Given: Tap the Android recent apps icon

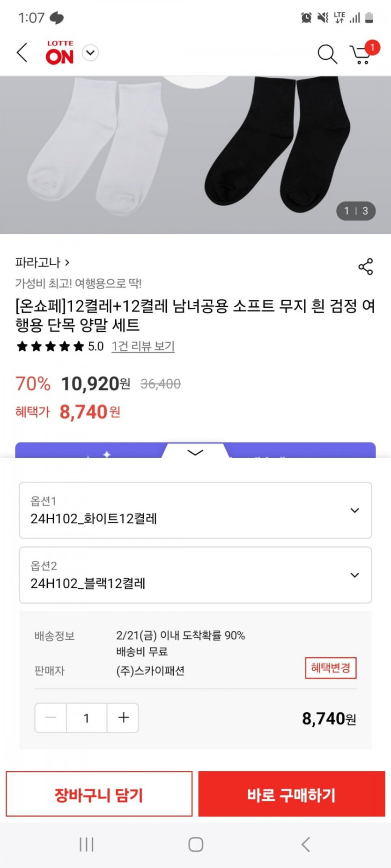Looking at the screenshot, I should [x=87, y=845].
